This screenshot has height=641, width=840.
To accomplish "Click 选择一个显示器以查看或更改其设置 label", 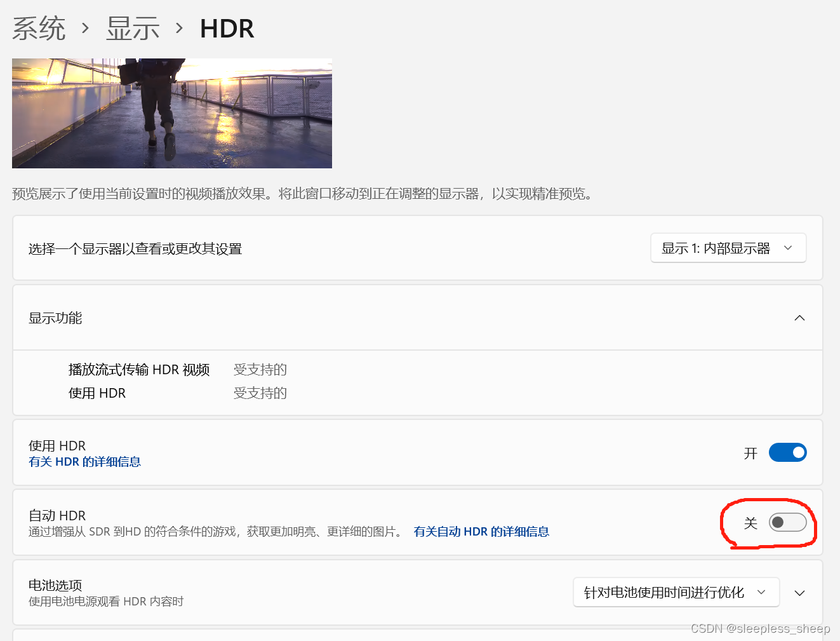I will [x=135, y=248].
